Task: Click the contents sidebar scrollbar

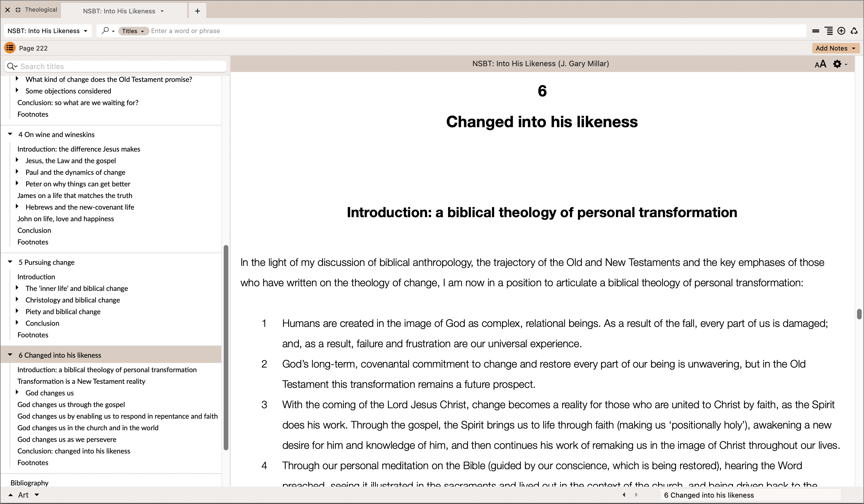Action: (x=226, y=348)
